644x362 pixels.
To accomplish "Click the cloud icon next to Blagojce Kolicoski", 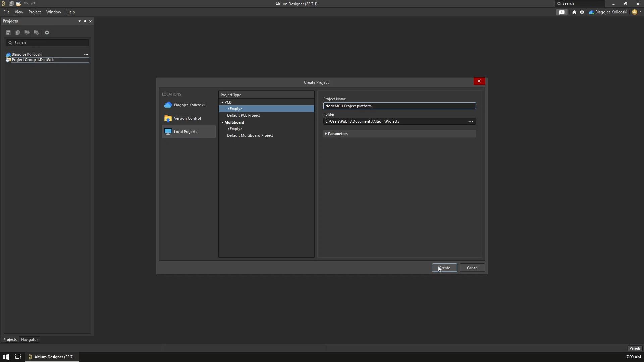I will point(8,54).
